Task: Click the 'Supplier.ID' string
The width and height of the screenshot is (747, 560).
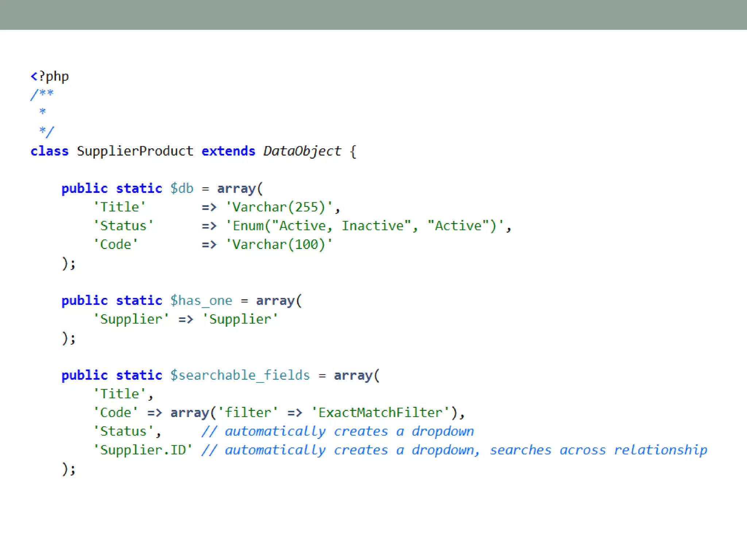Action: tap(143, 450)
